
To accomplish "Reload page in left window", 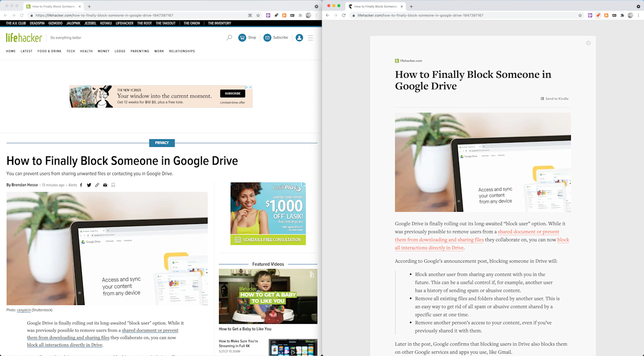I will 22,15.
